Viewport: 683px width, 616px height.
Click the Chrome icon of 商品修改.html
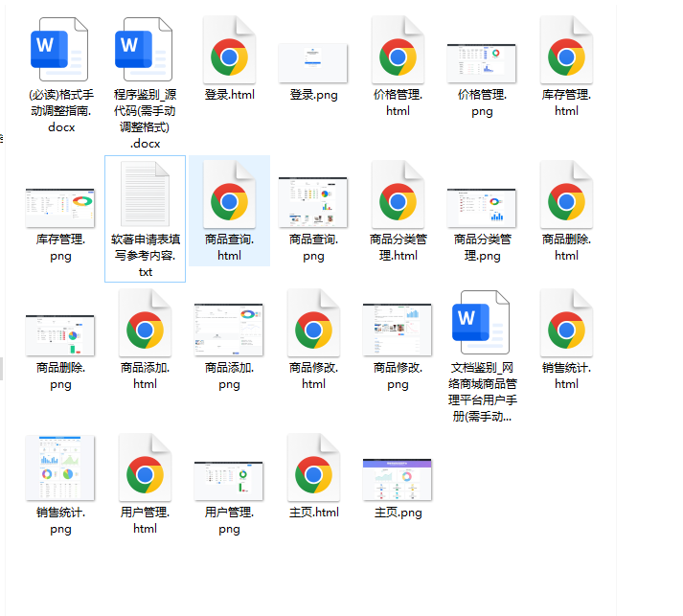click(313, 323)
